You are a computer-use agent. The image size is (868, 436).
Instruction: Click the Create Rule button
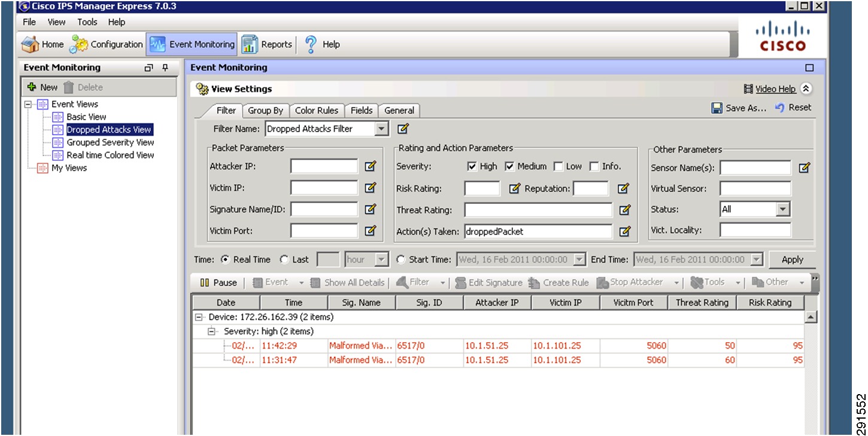click(559, 282)
